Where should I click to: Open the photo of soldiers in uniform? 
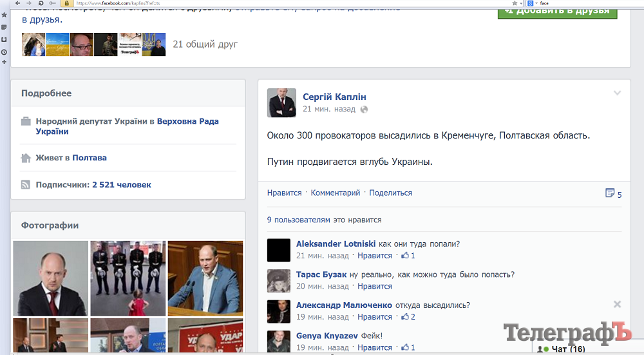[128, 278]
